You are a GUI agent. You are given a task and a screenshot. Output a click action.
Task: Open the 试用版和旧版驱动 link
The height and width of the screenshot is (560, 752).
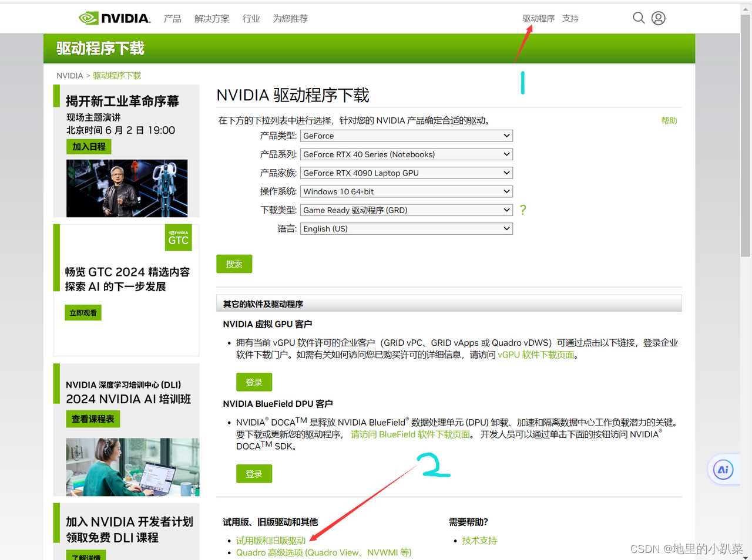click(271, 541)
